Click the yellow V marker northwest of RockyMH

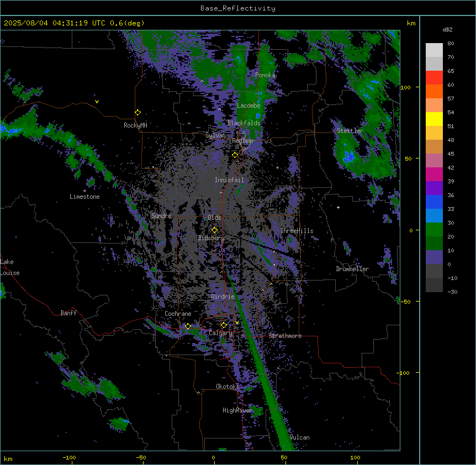tap(97, 102)
